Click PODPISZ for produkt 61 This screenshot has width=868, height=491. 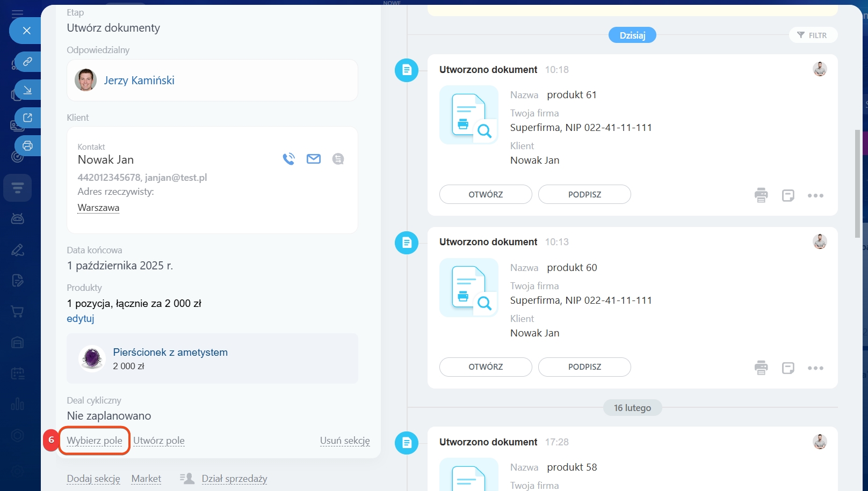click(584, 194)
